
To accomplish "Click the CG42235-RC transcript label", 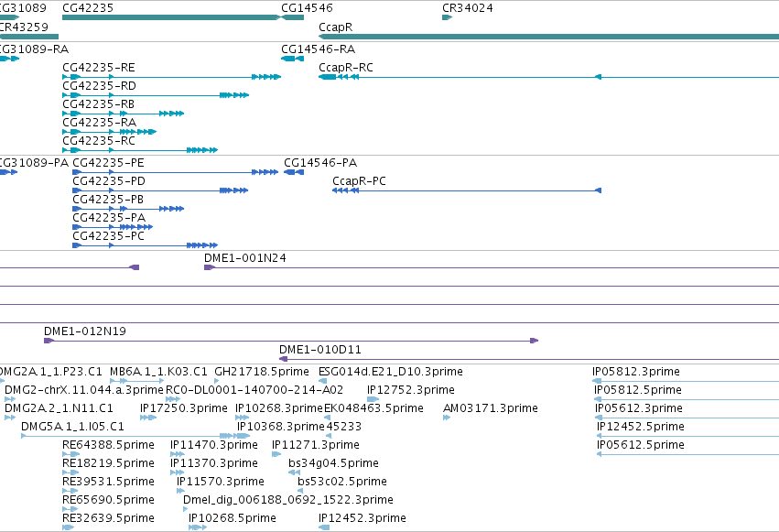I will click(x=98, y=141).
